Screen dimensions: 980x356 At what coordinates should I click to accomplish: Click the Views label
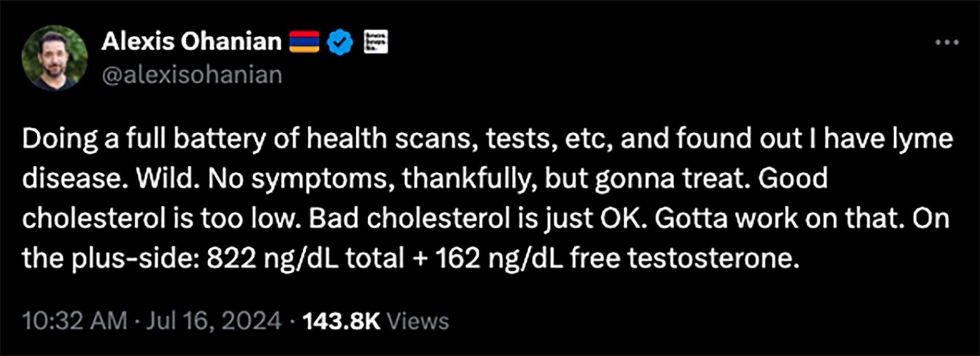[x=418, y=321]
